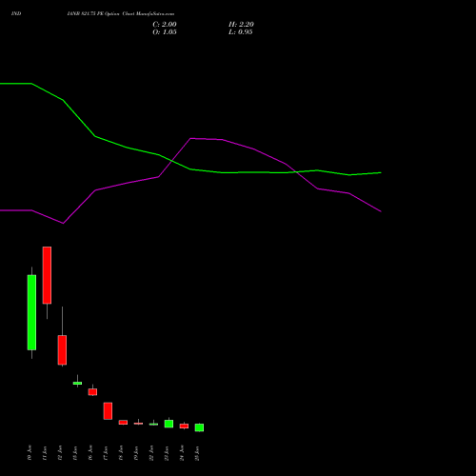The height and width of the screenshot is (476, 476).
Task: Click the "25 Jun" date axis label
Action: pos(197,453)
